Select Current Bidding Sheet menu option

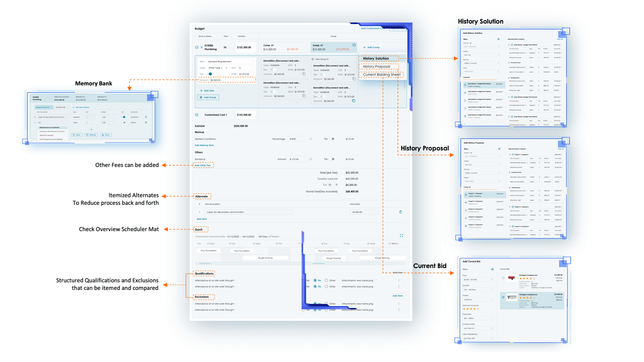(381, 74)
